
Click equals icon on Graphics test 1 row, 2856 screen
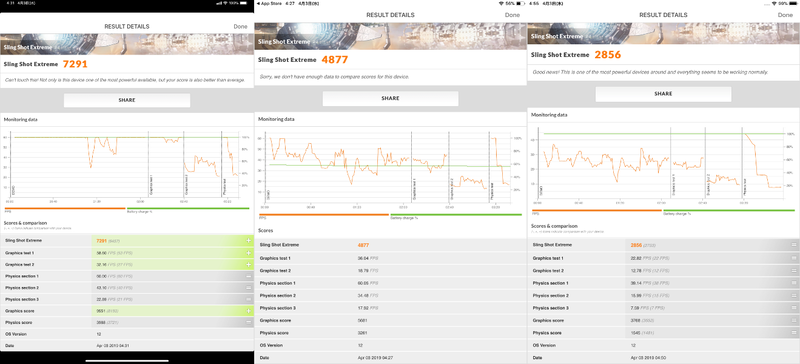tap(794, 258)
